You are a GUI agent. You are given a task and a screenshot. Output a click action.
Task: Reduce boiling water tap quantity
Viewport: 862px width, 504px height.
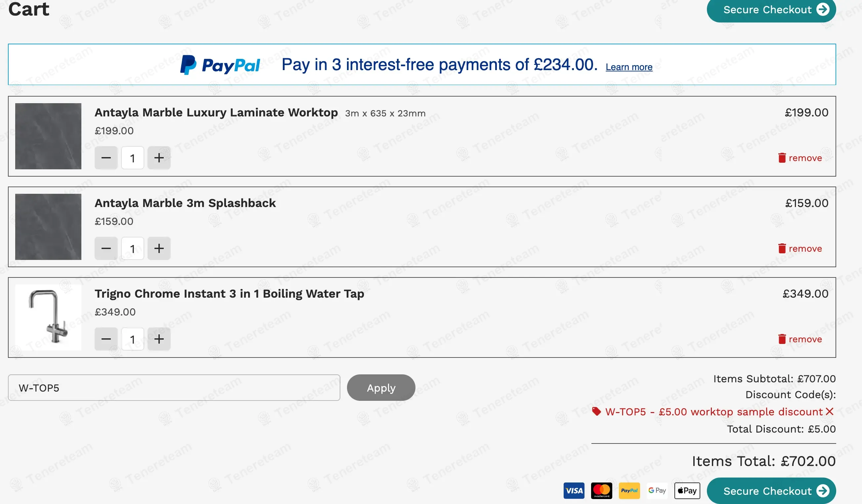106,339
